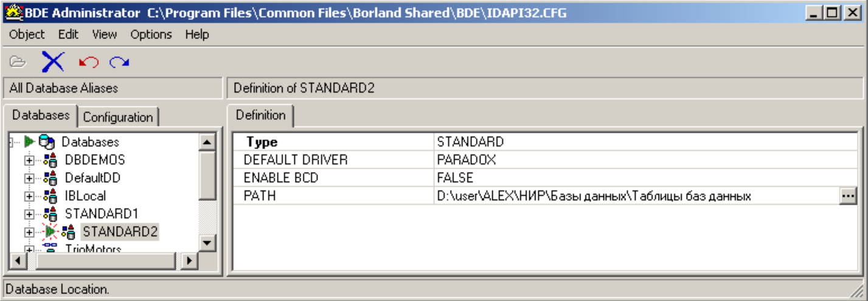Expand the DefaultDD tree node

(x=29, y=178)
